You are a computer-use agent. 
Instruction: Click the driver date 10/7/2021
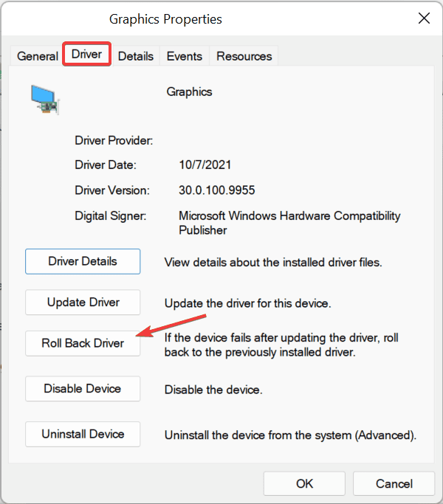(205, 165)
